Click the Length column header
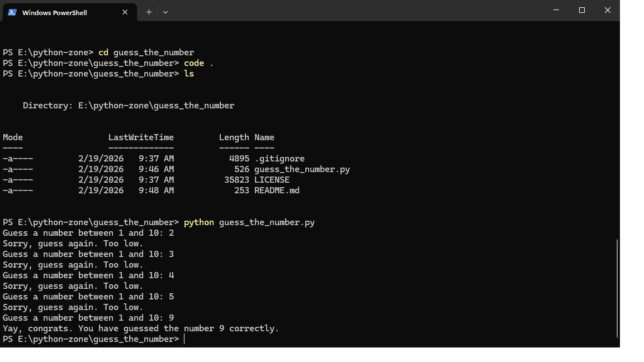This screenshot has width=644, height=362. 234,137
